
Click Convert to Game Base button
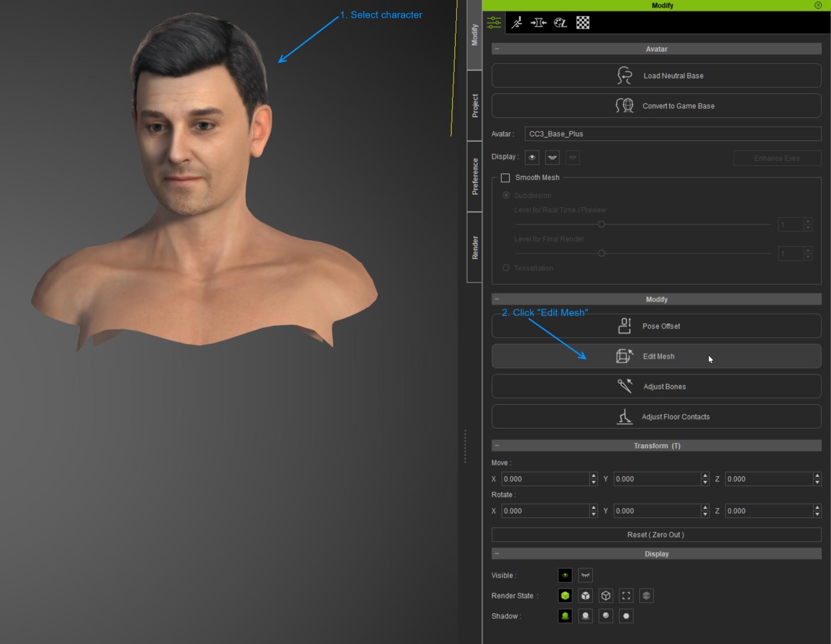tap(656, 106)
